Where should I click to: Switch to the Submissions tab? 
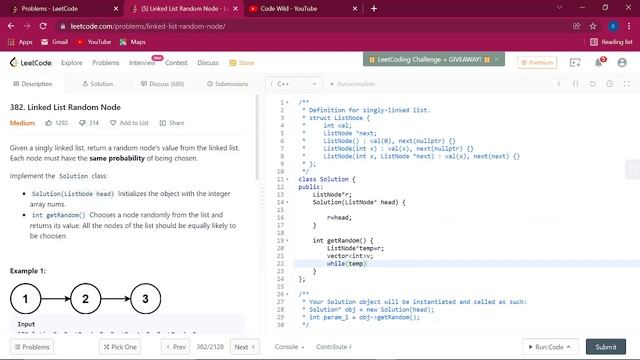pyautogui.click(x=227, y=84)
